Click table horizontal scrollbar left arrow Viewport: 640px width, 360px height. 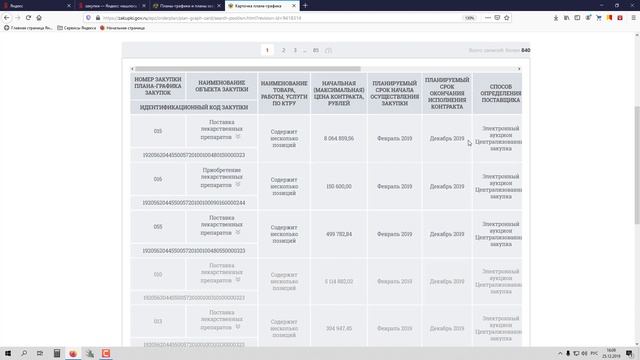coord(132,69)
